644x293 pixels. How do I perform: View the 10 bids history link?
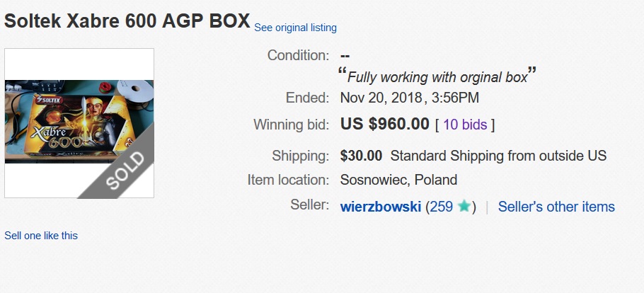(465, 125)
